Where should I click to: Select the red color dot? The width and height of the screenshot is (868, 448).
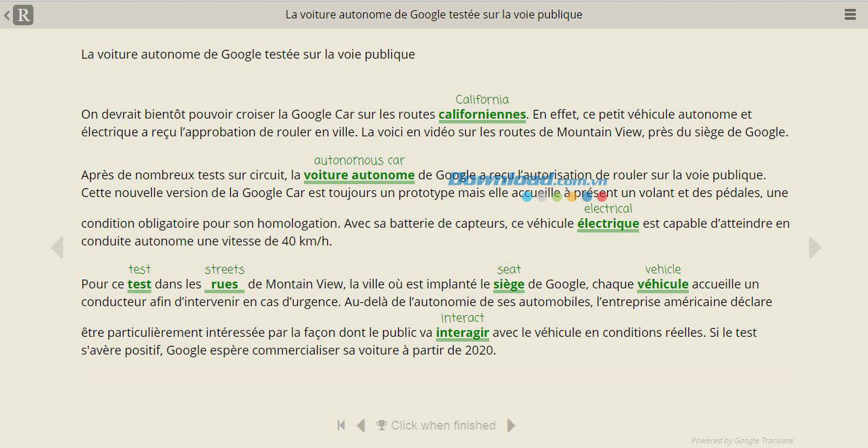coord(602,196)
